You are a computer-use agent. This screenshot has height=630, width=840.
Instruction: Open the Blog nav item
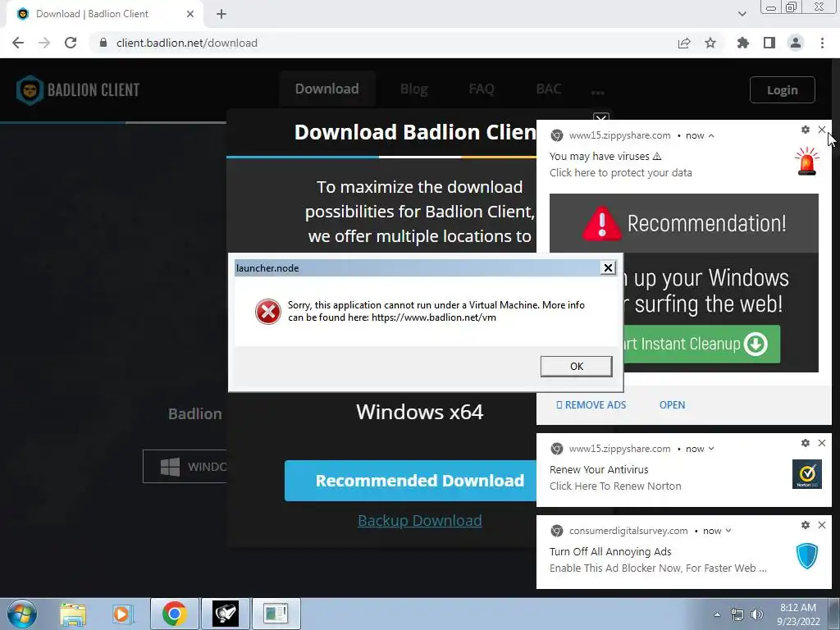414,89
